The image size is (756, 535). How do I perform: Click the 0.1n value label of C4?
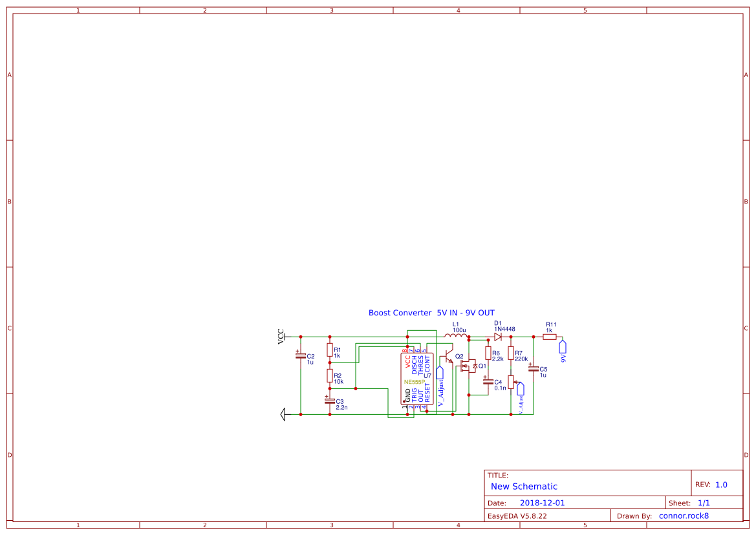click(x=500, y=388)
